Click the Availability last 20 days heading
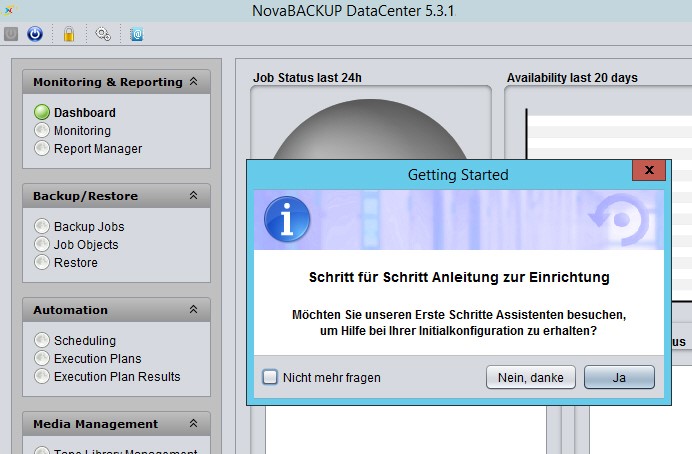Image resolution: width=692 pixels, height=454 pixels. pyautogui.click(x=572, y=78)
